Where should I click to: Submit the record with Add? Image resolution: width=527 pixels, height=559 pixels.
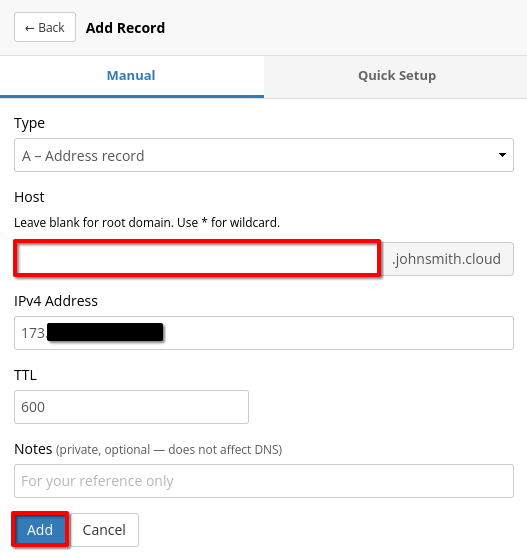[x=40, y=530]
